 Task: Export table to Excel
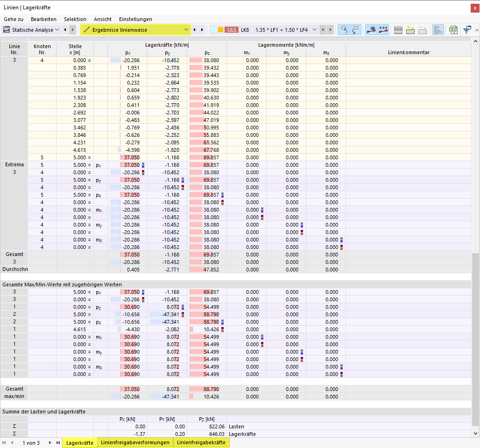453,30
